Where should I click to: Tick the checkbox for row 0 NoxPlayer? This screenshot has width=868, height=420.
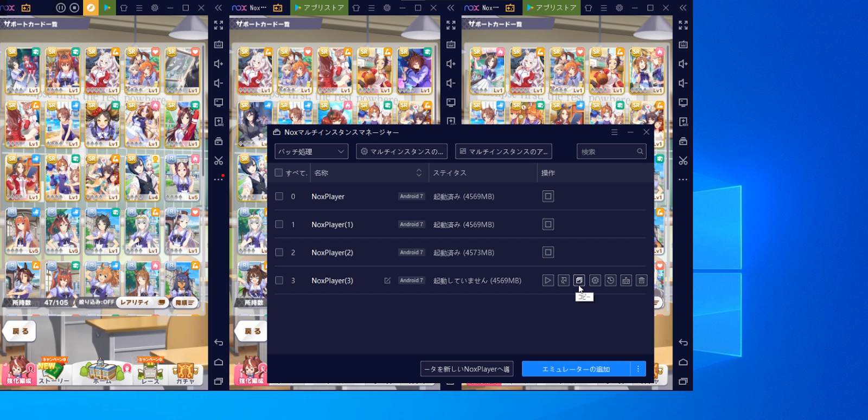pos(279,196)
